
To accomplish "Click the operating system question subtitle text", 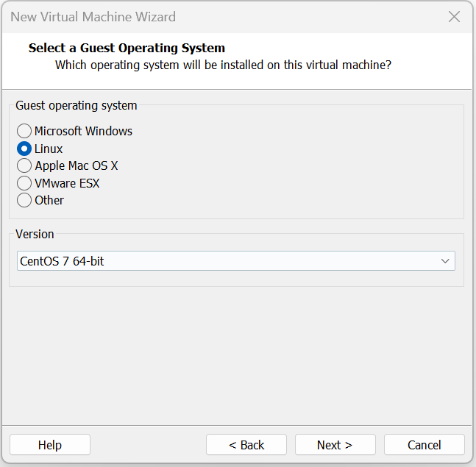I will (223, 65).
